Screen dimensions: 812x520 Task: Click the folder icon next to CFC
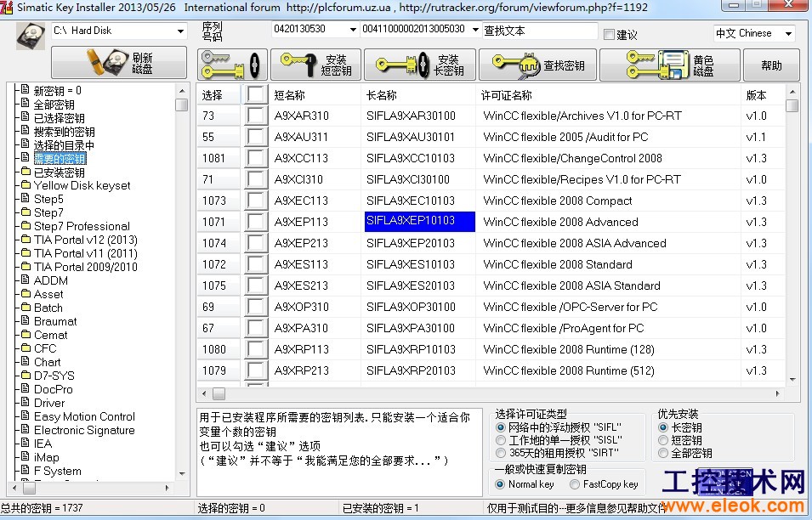pos(26,348)
